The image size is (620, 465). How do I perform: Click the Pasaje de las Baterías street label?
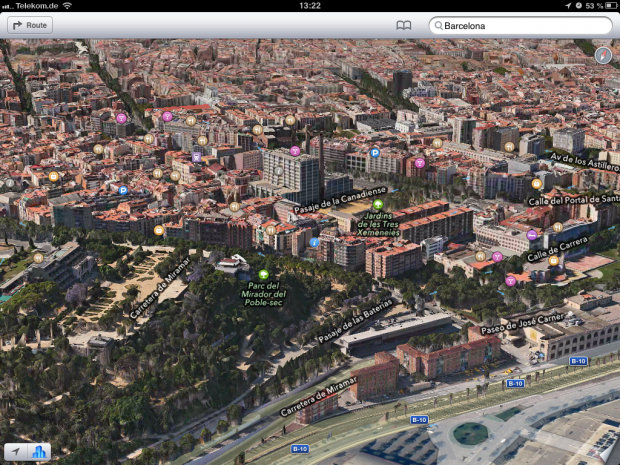tap(355, 321)
